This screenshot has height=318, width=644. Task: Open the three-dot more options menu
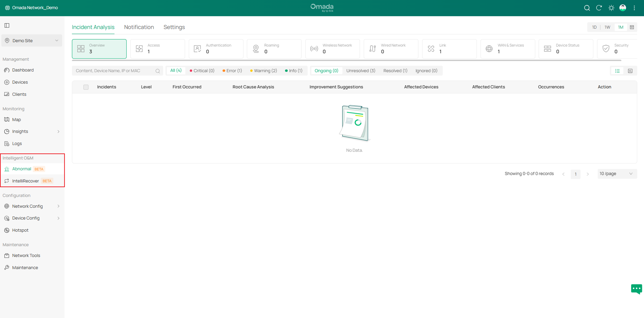(x=634, y=8)
